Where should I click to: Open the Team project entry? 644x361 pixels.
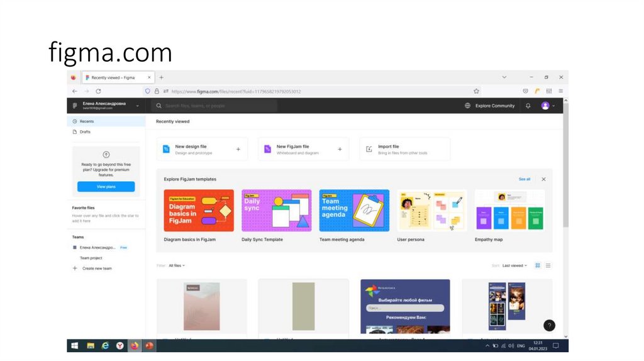(x=91, y=258)
